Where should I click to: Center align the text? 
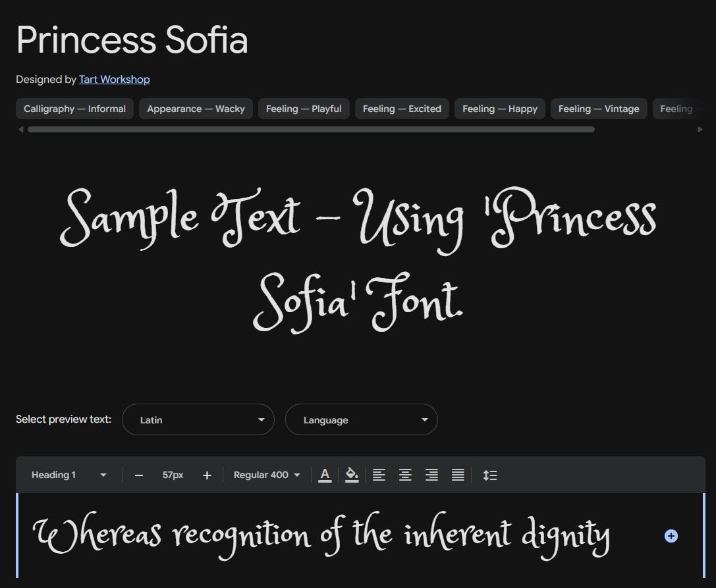point(406,475)
